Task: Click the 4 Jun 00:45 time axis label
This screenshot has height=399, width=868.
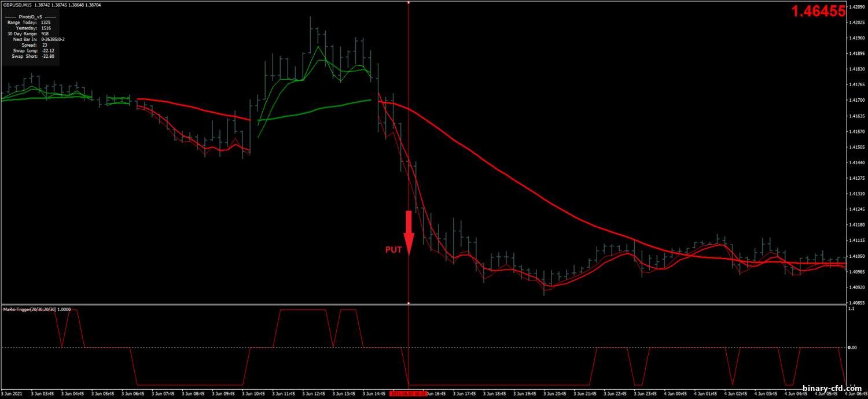Action: click(x=675, y=394)
